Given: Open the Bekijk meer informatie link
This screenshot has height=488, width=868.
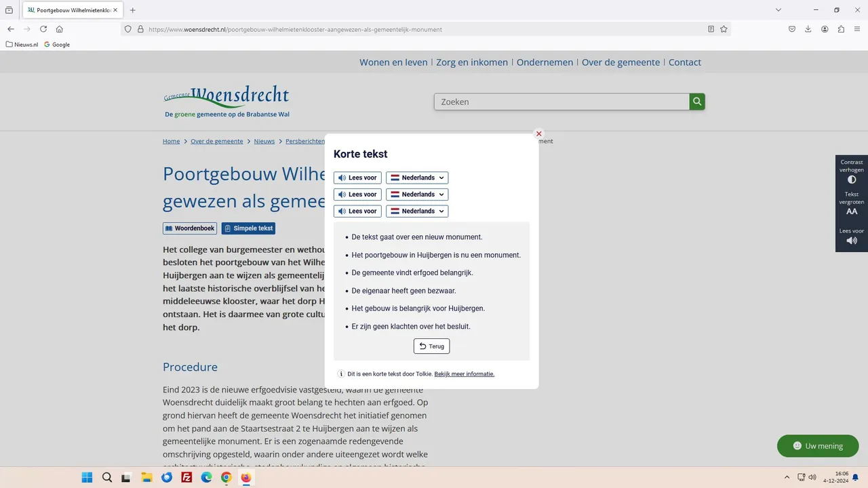Looking at the screenshot, I should pyautogui.click(x=464, y=374).
